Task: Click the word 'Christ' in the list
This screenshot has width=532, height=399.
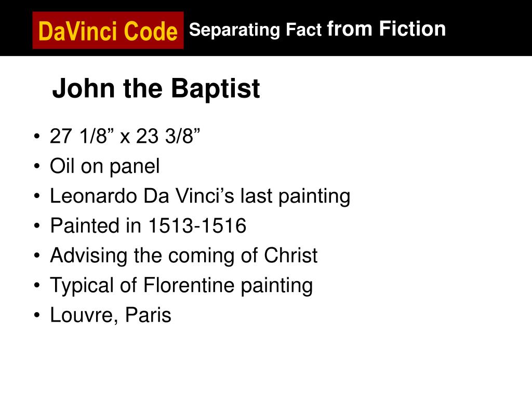Action: (x=291, y=255)
